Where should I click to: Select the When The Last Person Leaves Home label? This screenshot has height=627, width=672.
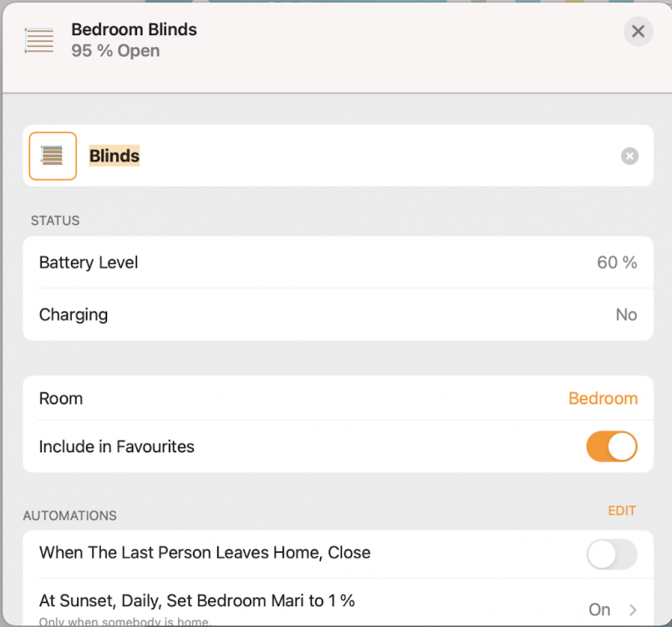point(205,553)
